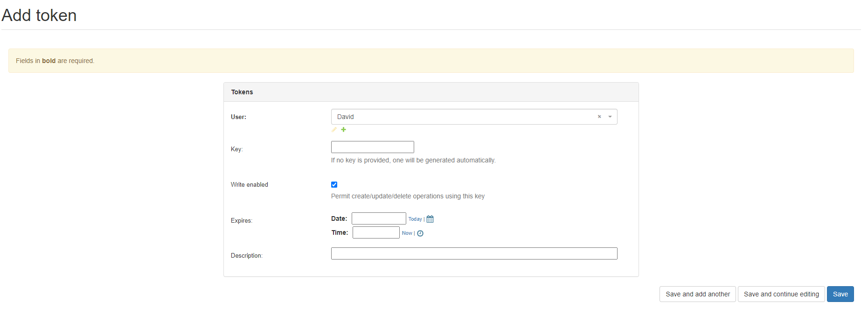Screen dimensions: 868x309
Task: Open the clock picker for the expiry time
Action: click(420, 233)
